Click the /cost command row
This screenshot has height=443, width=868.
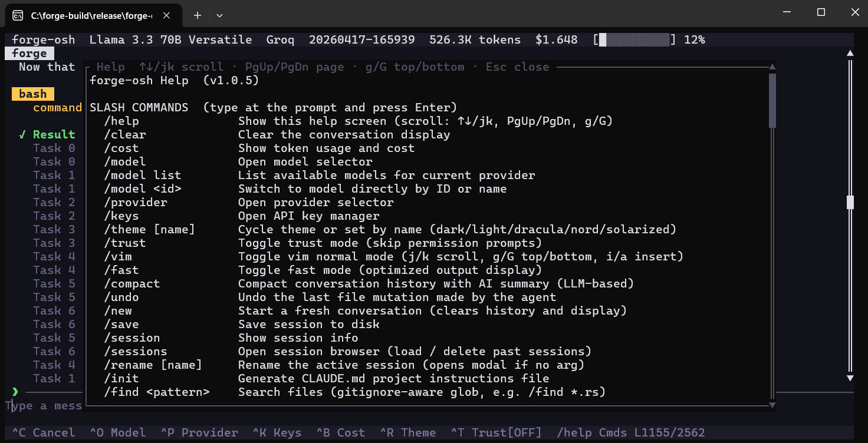[259, 148]
